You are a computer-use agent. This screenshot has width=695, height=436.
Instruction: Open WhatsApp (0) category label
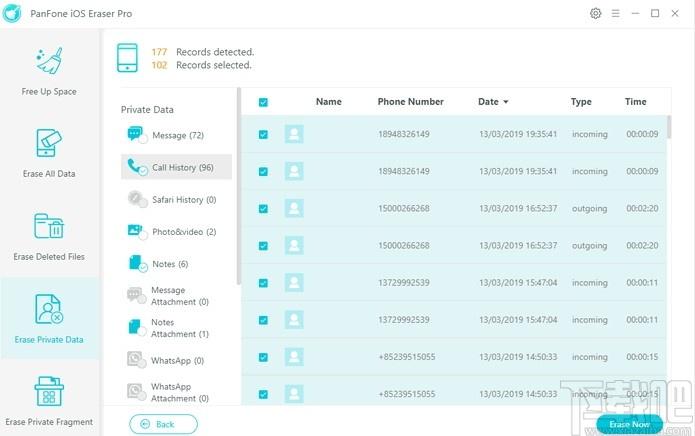click(177, 361)
